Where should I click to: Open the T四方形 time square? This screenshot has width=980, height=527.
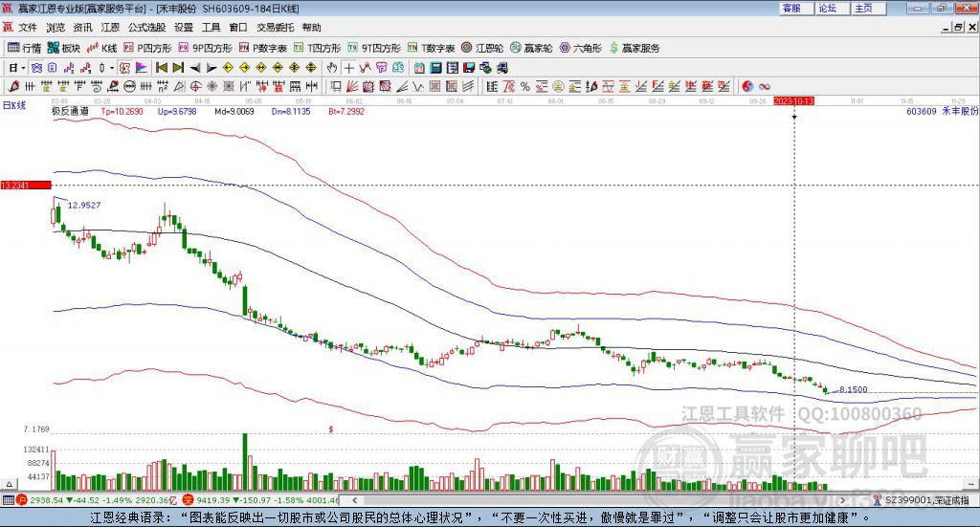coord(317,48)
